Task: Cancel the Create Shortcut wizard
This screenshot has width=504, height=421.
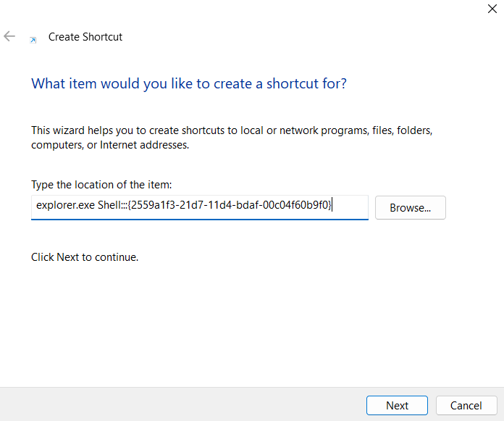Action: pyautogui.click(x=466, y=406)
